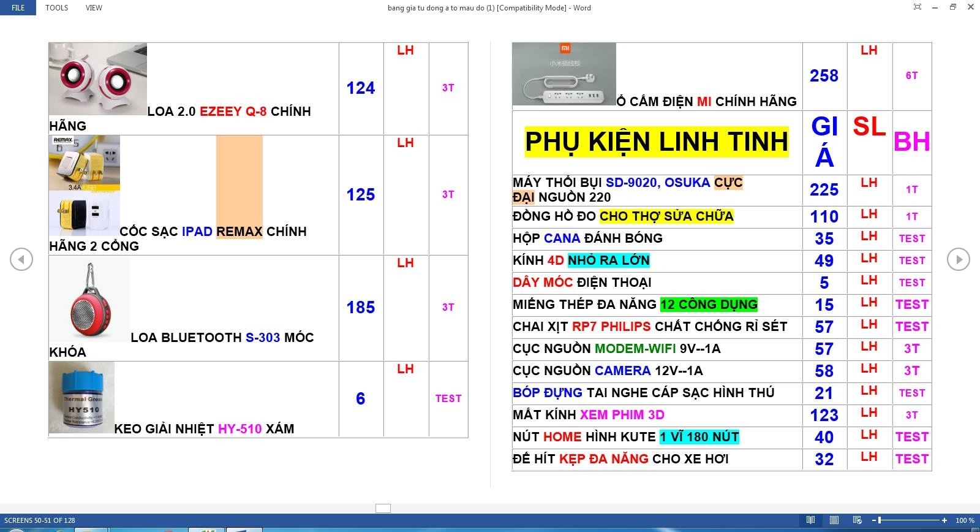Click the text KEO GIẢI NHIỆT HY-510 XÁM
980x532 pixels.
coord(205,429)
